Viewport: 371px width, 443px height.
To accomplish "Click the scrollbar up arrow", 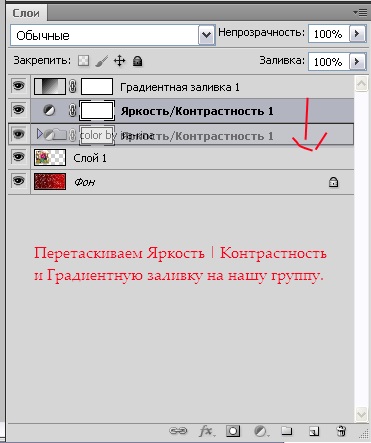I will [x=361, y=84].
